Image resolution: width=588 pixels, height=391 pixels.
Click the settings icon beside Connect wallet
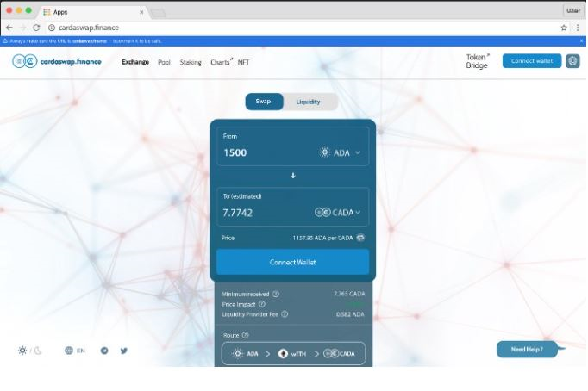click(572, 61)
